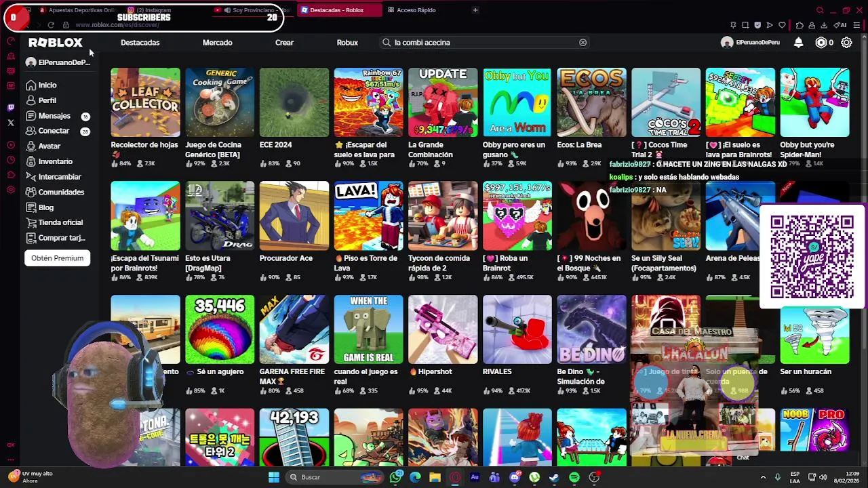
Task: Open Steam from the taskbar
Action: [x=554, y=477]
